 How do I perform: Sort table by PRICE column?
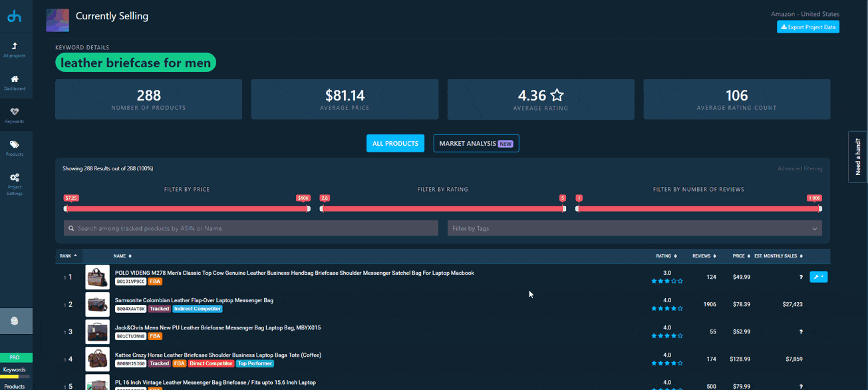click(x=741, y=256)
